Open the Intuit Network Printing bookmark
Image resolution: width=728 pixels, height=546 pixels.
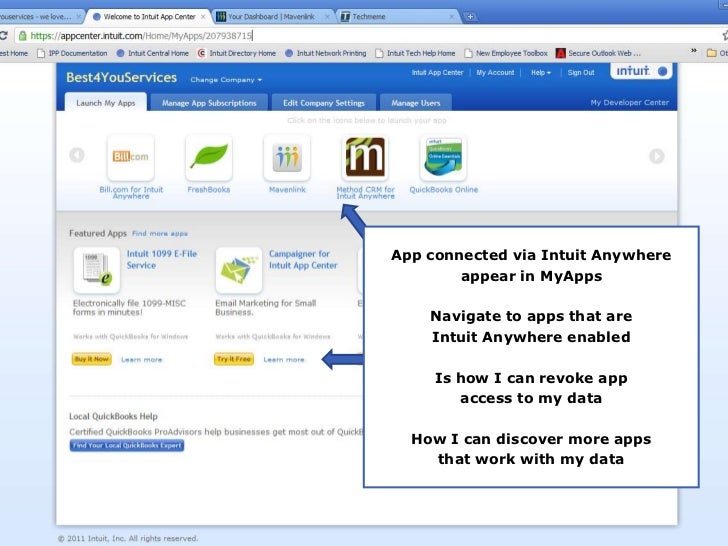click(325, 53)
